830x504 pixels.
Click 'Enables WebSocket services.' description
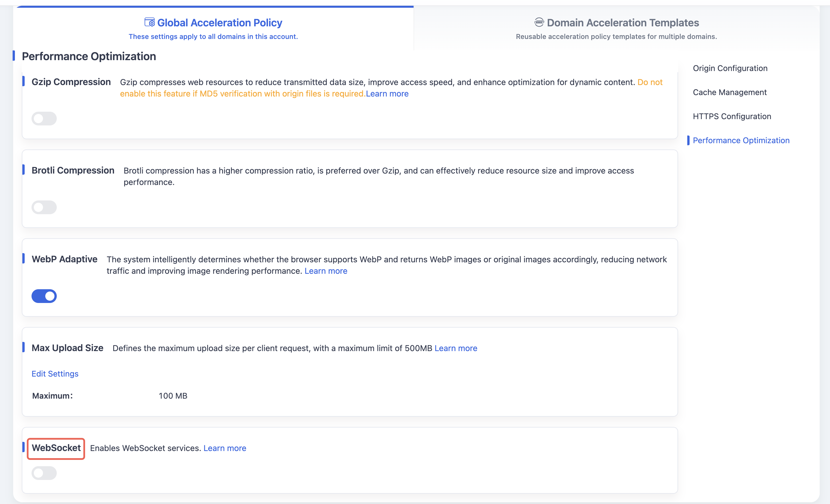click(x=146, y=448)
